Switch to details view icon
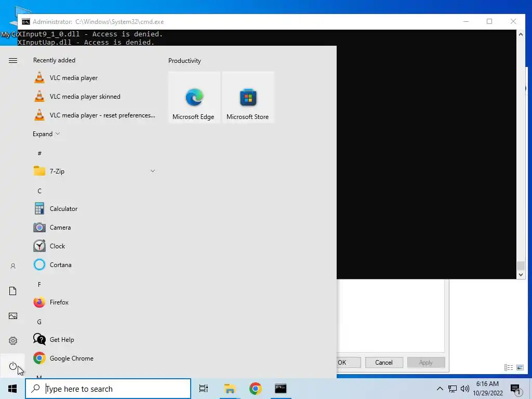Screen dimensions: 532x399 tap(508, 367)
